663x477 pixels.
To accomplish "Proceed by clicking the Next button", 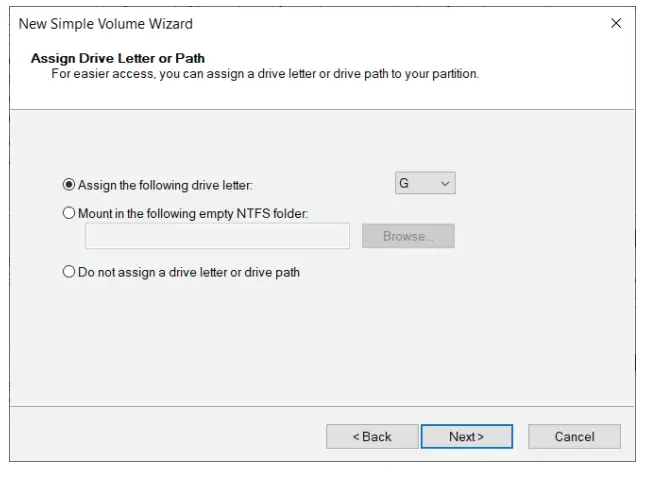I will click(466, 437).
